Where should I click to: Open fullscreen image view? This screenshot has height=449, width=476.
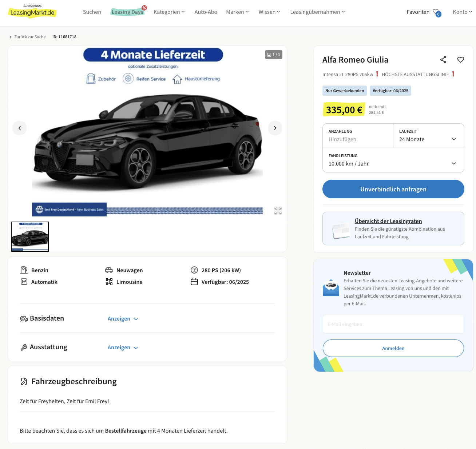tap(278, 210)
